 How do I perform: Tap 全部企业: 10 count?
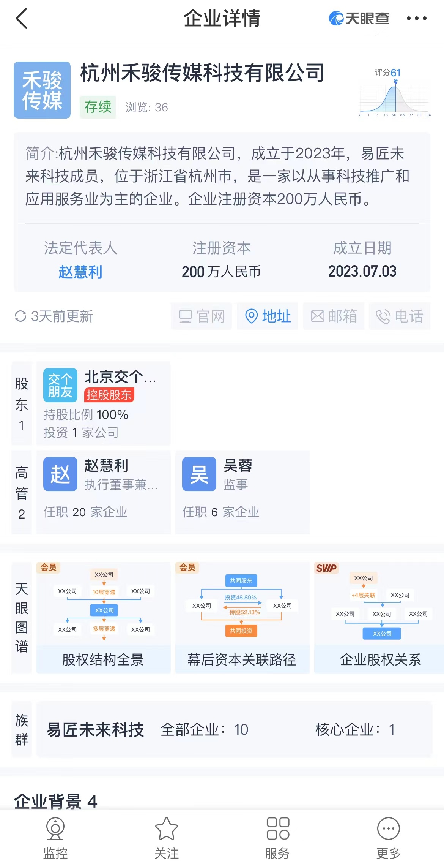point(205,729)
